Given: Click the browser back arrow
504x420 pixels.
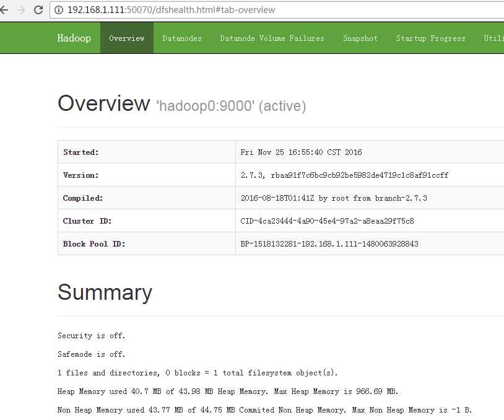Looking at the screenshot, I should [x=4, y=10].
